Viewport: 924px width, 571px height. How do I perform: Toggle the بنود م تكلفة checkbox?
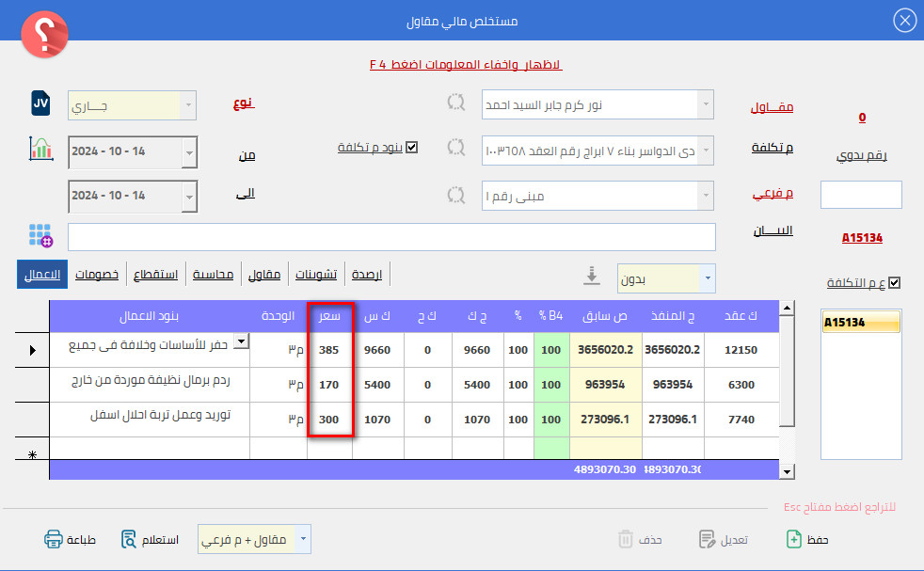click(x=410, y=148)
